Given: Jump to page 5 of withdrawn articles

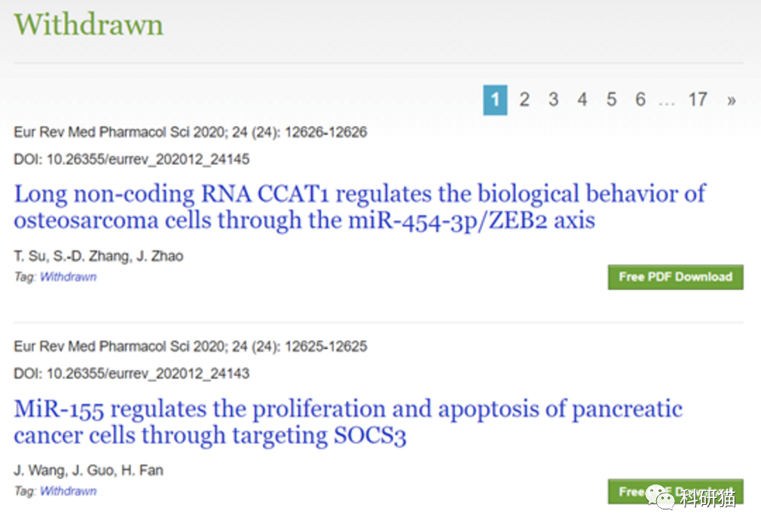Looking at the screenshot, I should pos(611,99).
